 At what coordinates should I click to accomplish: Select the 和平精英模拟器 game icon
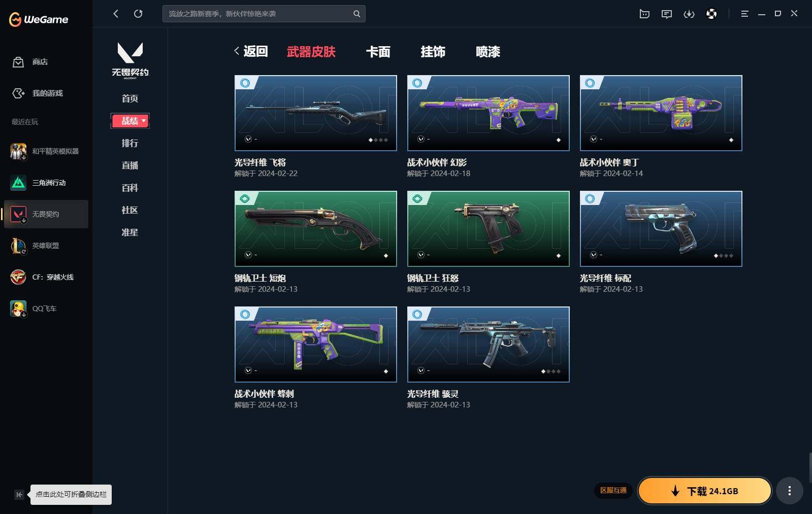click(18, 151)
